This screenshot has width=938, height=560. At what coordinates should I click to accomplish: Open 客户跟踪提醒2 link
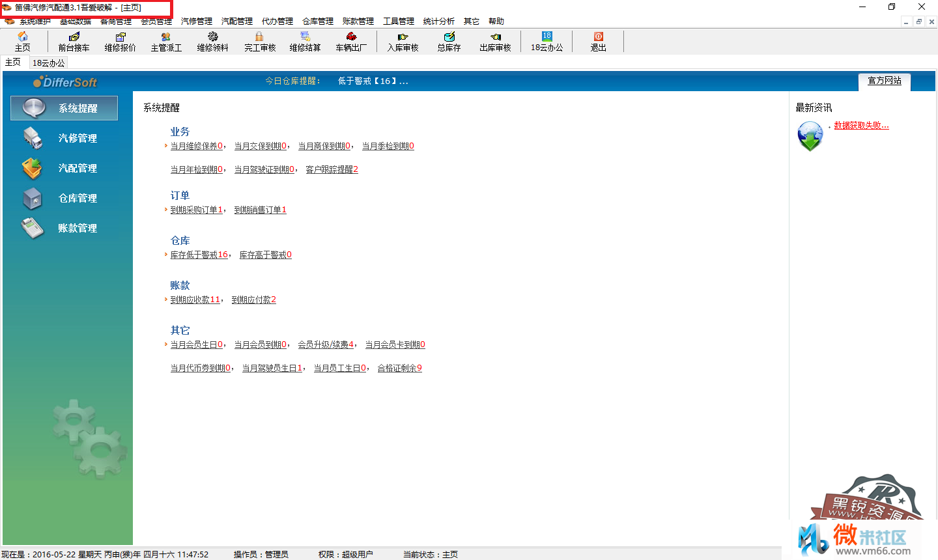(x=332, y=170)
